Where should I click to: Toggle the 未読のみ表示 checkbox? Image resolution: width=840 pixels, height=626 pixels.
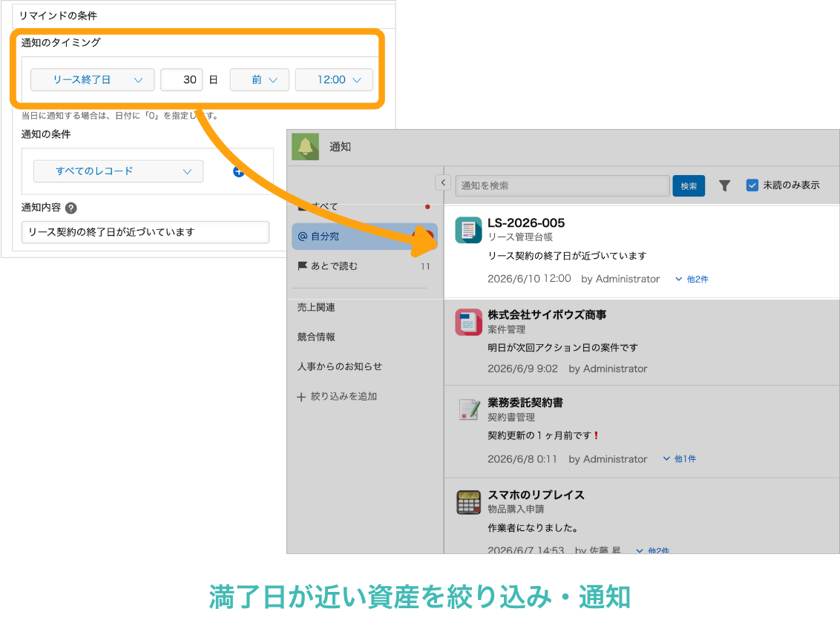752,185
